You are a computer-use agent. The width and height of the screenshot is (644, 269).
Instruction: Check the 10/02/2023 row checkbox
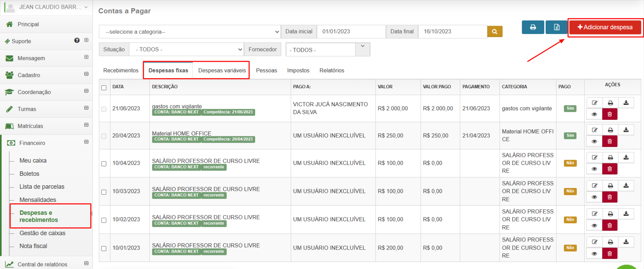coord(104,220)
